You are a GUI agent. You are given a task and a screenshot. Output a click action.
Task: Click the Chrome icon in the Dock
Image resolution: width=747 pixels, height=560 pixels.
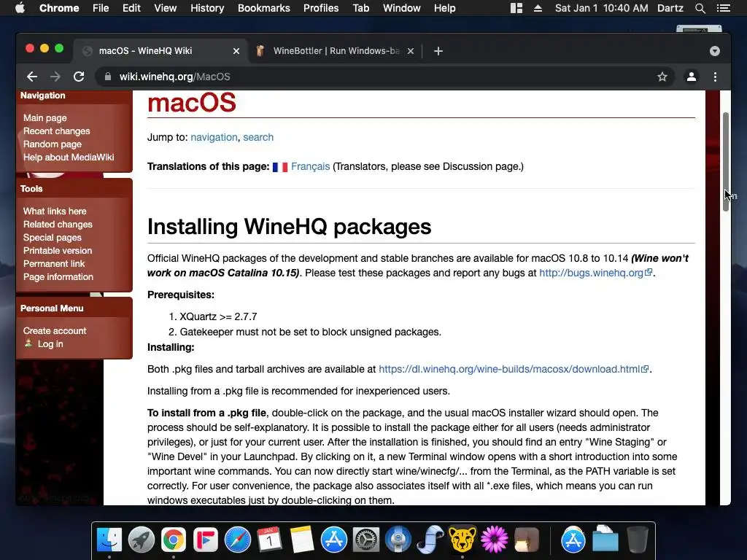174,540
